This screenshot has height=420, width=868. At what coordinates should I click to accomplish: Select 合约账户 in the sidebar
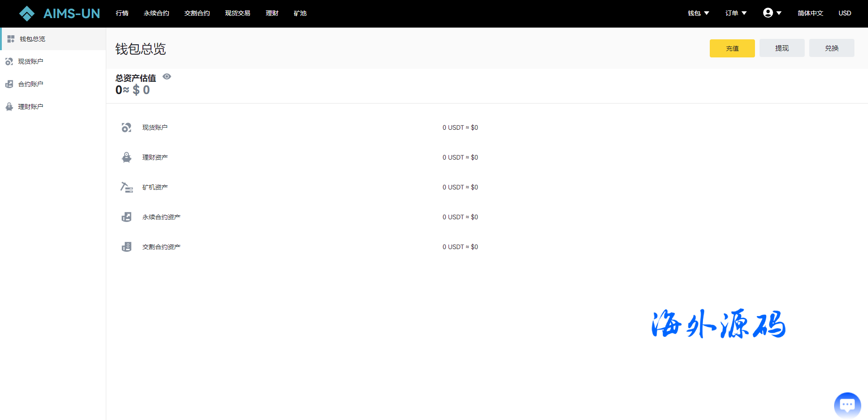tap(30, 84)
